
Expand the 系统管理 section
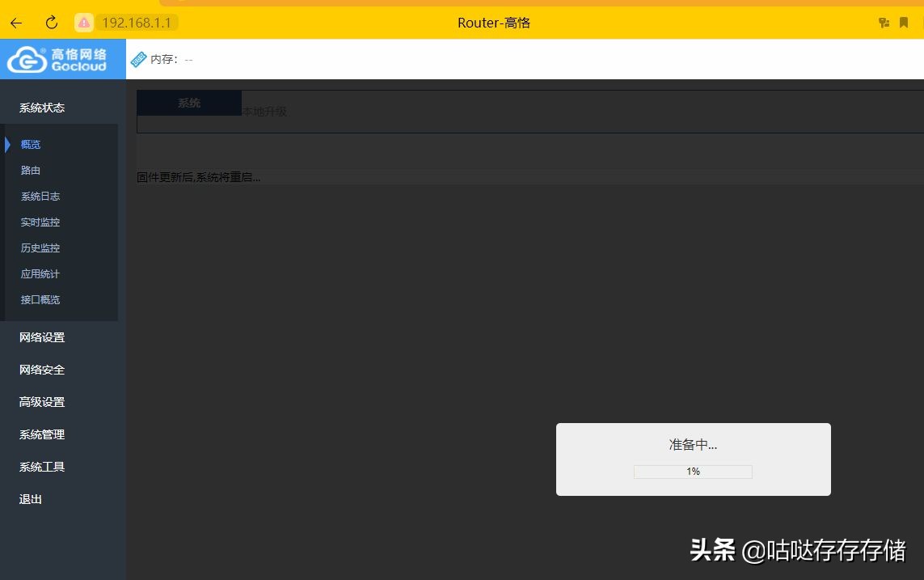41,434
